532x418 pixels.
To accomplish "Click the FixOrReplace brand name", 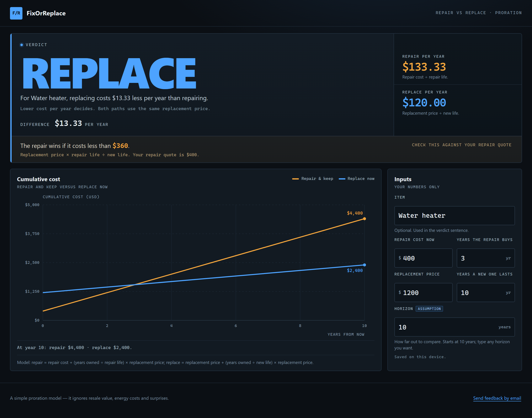I will coord(46,13).
